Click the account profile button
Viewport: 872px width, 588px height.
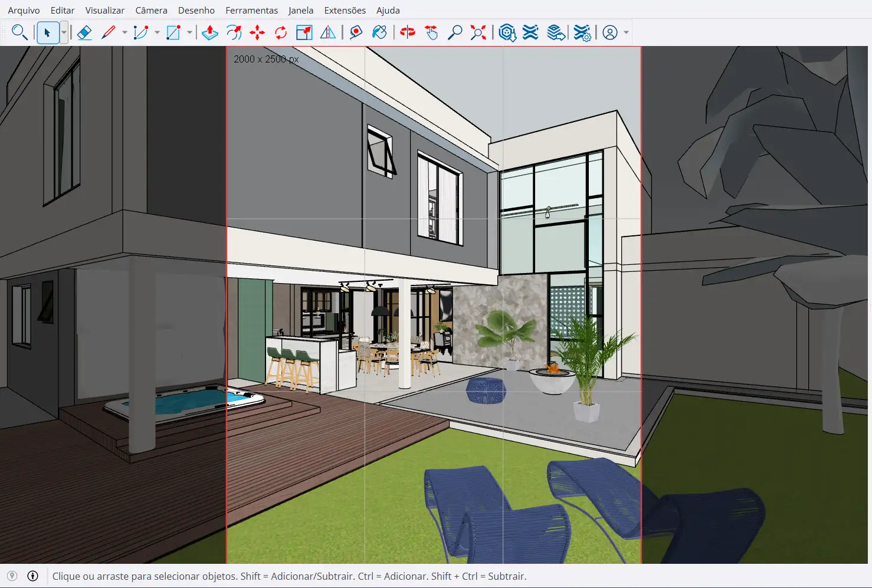click(x=610, y=32)
